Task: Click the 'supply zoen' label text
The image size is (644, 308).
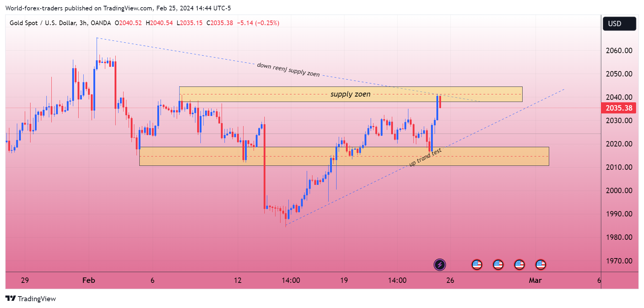Action: (x=350, y=94)
